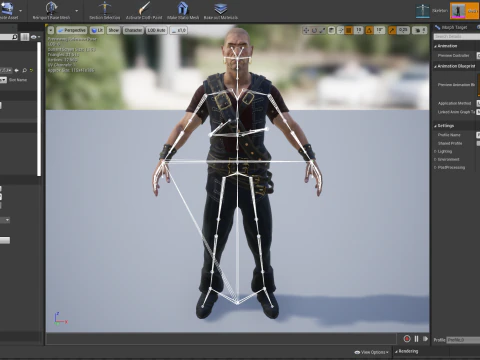This screenshot has width=480, height=360.
Task: Select the Scale transform tool
Action: coord(322,31)
